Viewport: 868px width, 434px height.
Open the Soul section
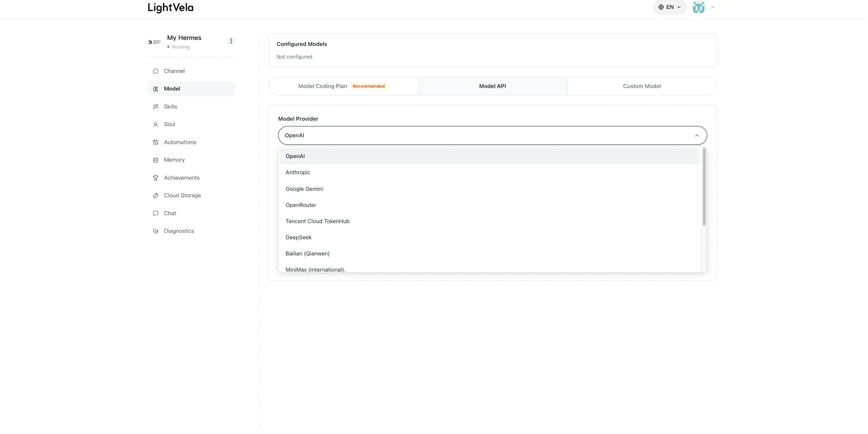[x=192, y=124]
